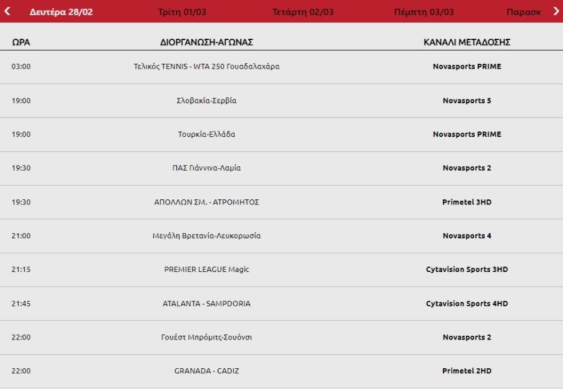Viewport: 563px width, 392px height.
Task: Click the Τελικός TENNIS WTA 250 Γουαδαλαχάρα row
Action: click(281, 67)
